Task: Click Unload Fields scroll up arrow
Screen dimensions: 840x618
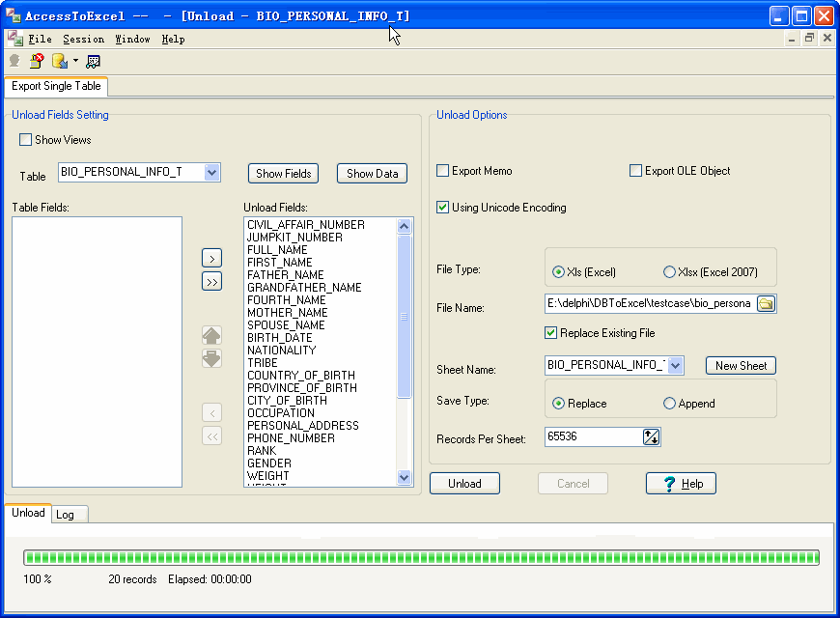Action: (x=404, y=226)
